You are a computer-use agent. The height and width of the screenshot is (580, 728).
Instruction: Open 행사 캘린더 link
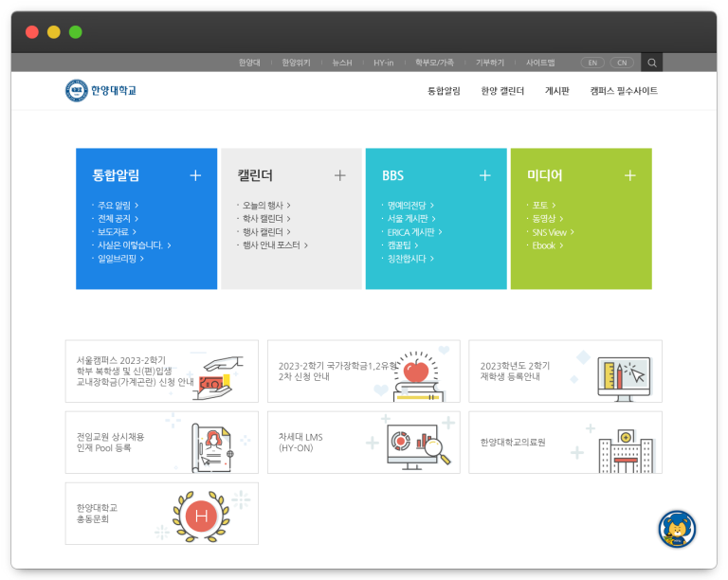point(266,232)
